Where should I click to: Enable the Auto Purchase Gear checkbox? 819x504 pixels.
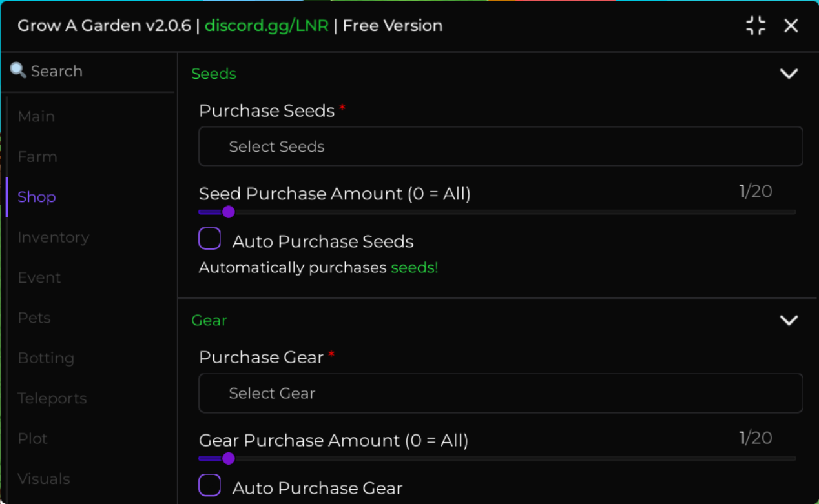tap(209, 485)
